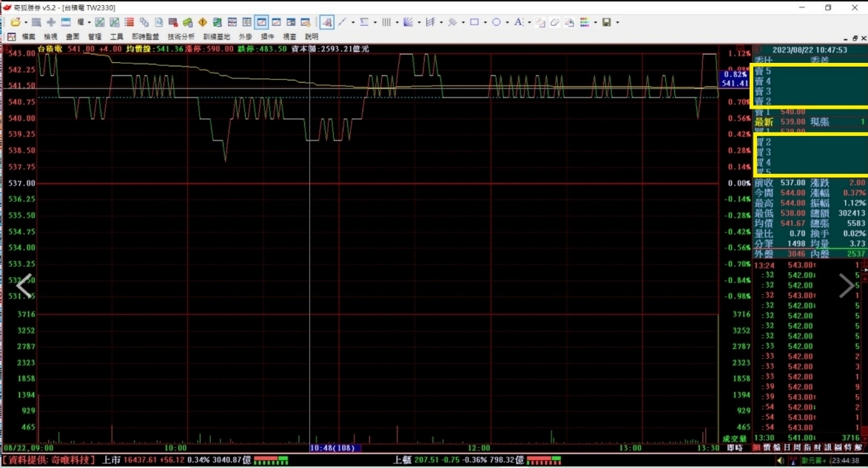This screenshot has width=868, height=468.
Task: Select the rectangle drawing tool
Action: coord(474,22)
